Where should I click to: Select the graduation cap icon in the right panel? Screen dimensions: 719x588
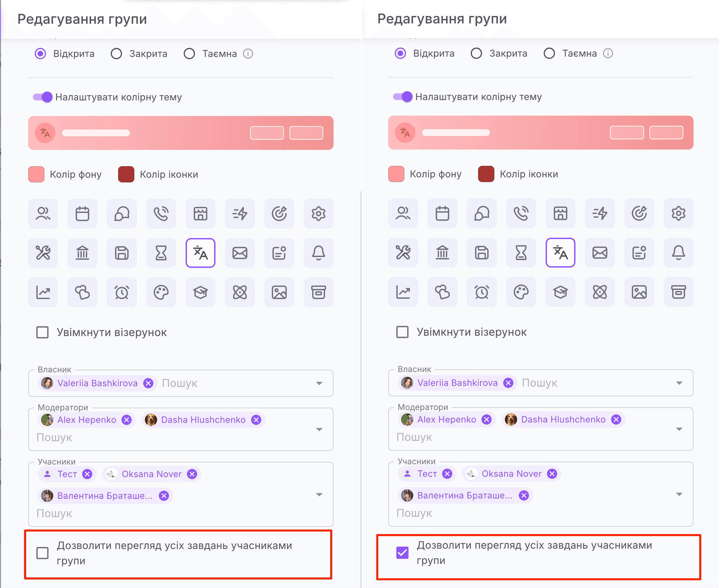[560, 292]
